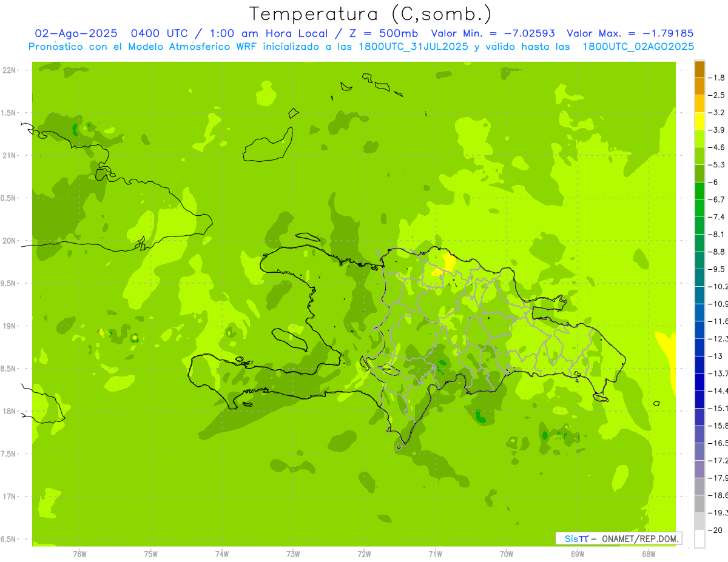Click 'Valor Max. = -1.79185'

point(630,33)
